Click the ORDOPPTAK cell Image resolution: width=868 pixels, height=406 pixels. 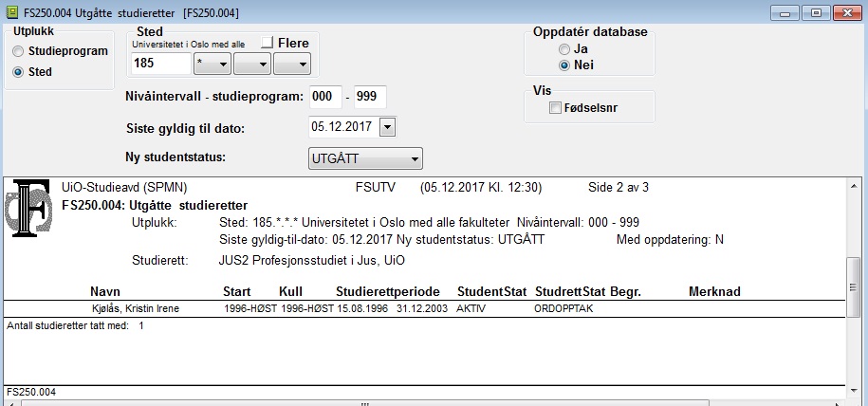(x=563, y=308)
